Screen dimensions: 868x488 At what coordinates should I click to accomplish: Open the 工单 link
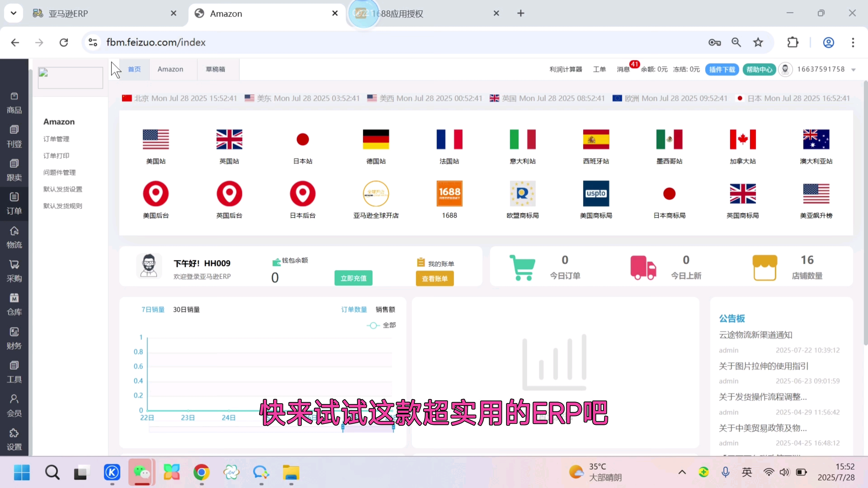[x=599, y=69]
